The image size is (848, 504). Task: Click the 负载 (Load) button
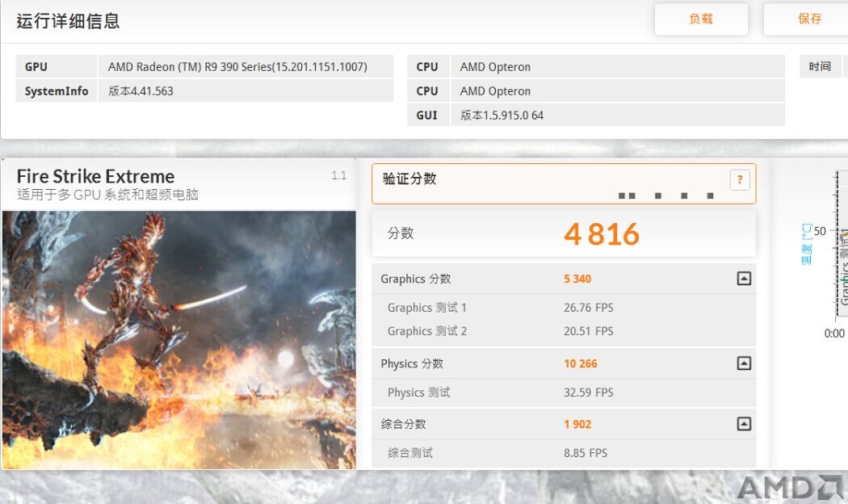[701, 19]
